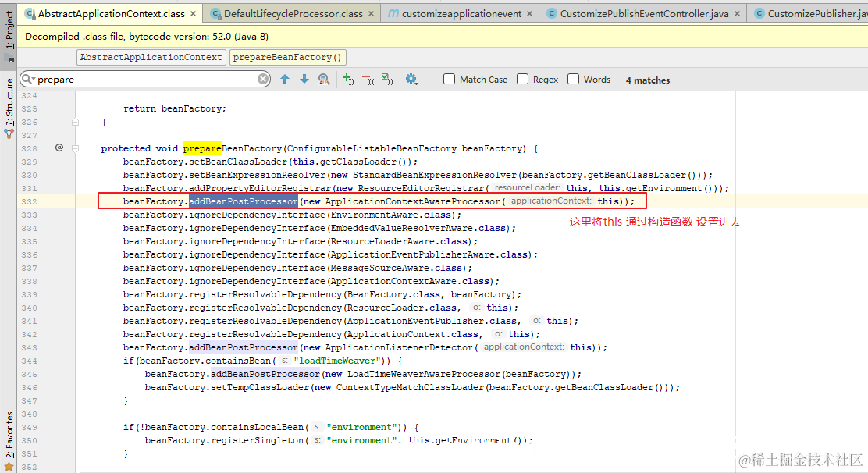Unselect occurrence icon with red minus
The height and width of the screenshot is (473, 868).
tap(368, 79)
